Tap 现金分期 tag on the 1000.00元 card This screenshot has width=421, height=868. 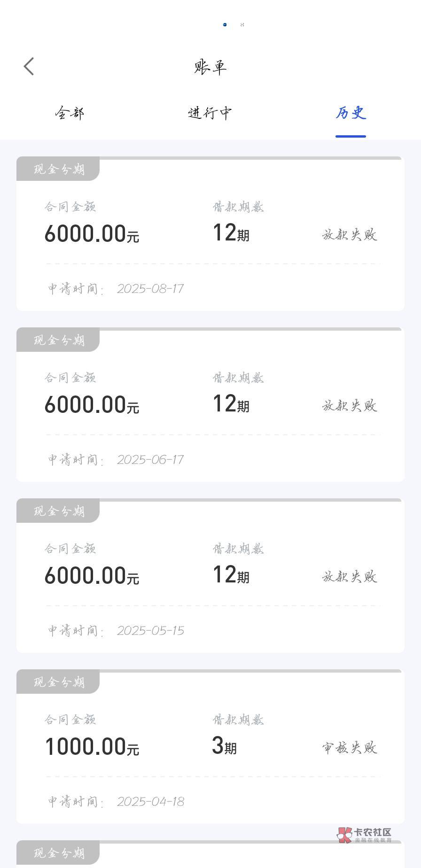click(59, 682)
